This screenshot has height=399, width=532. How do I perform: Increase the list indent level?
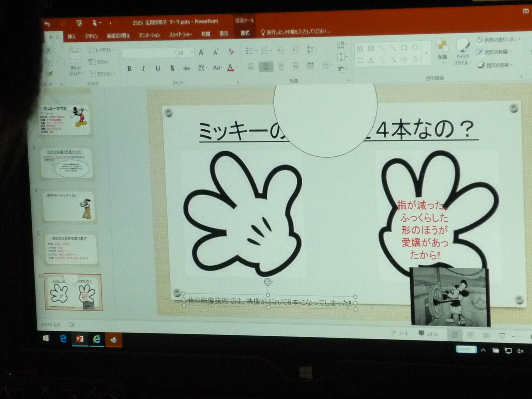295,50
